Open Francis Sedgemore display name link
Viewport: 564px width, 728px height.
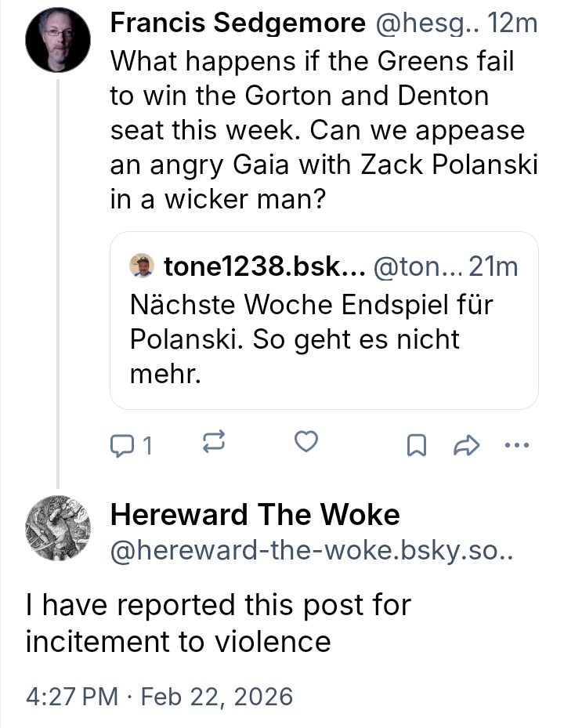[237, 24]
